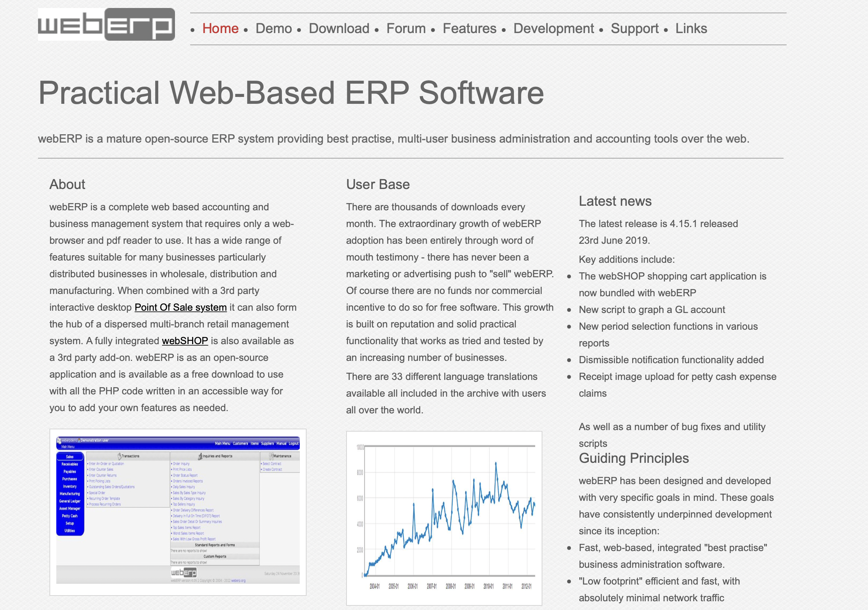Click 'Key additions include:' text
Image resolution: width=868 pixels, height=610 pixels.
[x=627, y=259]
